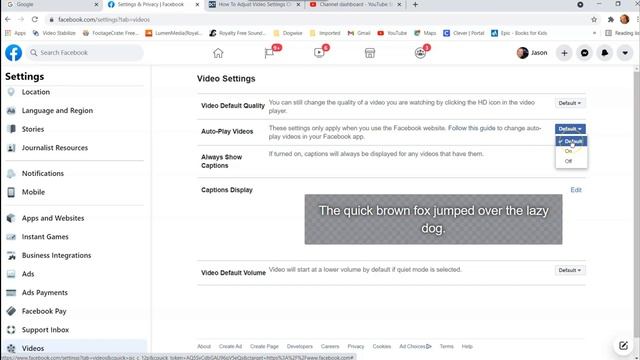Open the Maps bookmark
This screenshot has height=360, width=640.
click(x=425, y=33)
